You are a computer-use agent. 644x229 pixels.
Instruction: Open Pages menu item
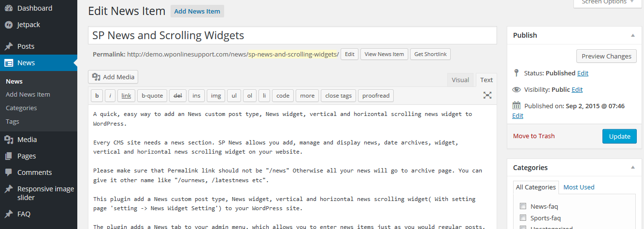(x=39, y=156)
